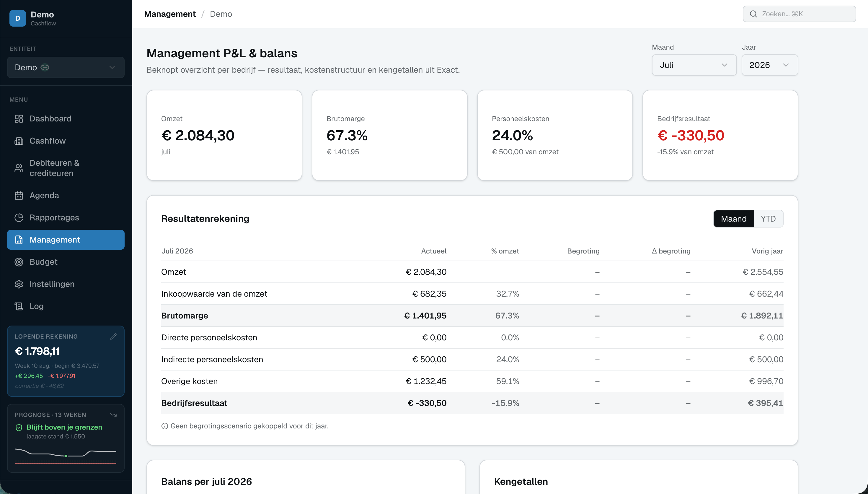Click the Begroting column header
This screenshot has height=494, width=868.
click(x=583, y=251)
